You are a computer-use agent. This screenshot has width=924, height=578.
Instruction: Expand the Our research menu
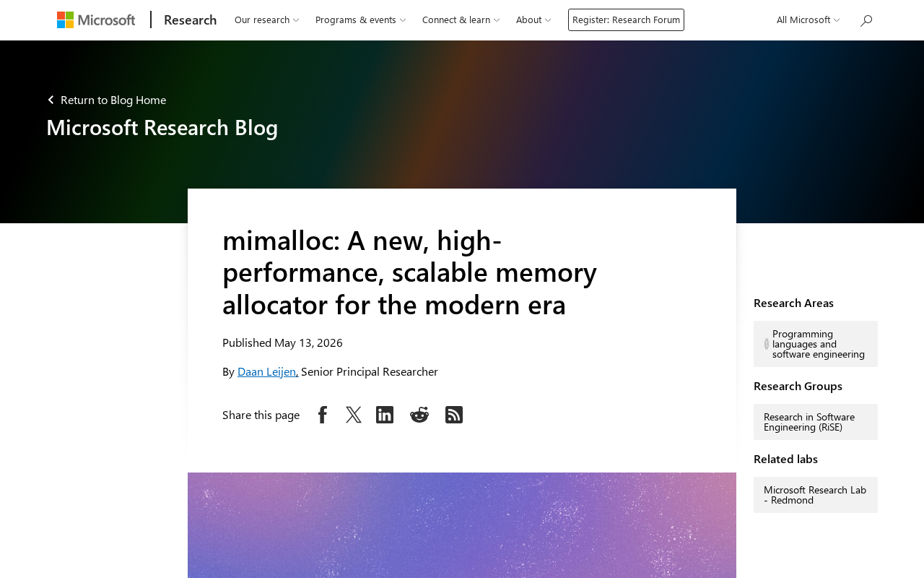click(267, 20)
